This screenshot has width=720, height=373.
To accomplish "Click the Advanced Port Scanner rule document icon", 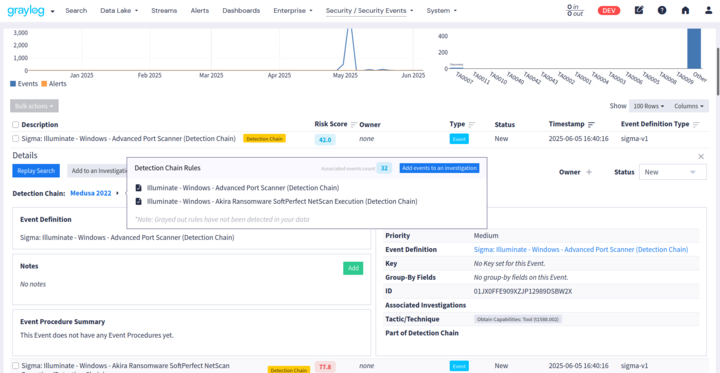I will (x=139, y=188).
